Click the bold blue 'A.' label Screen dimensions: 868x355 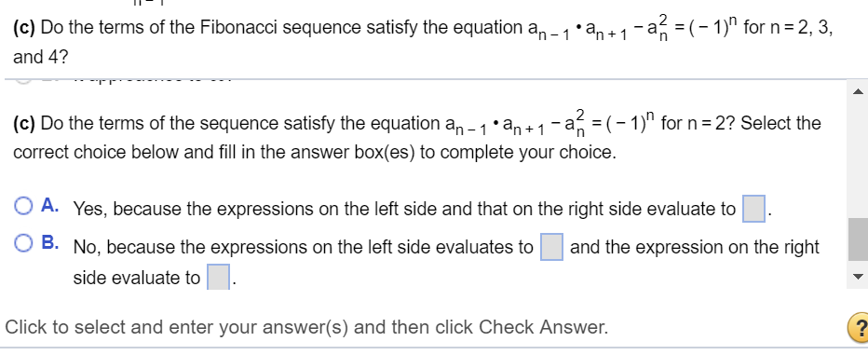click(x=50, y=206)
